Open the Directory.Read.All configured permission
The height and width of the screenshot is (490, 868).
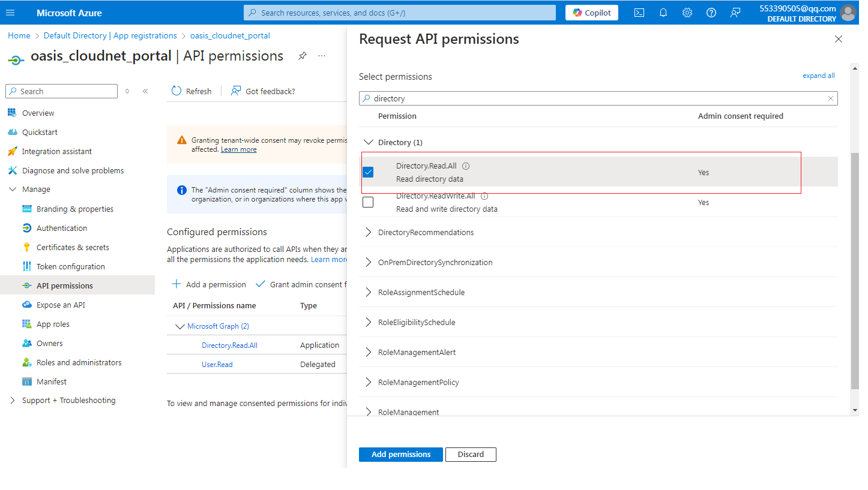(x=229, y=345)
